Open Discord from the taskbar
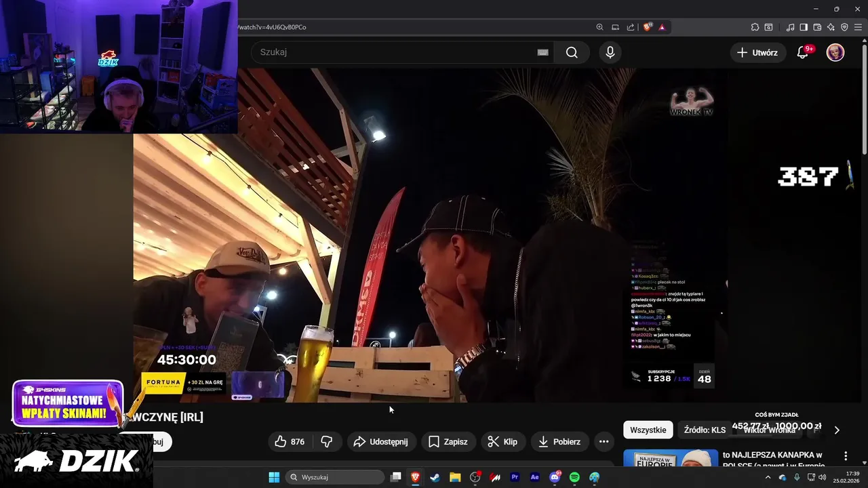The height and width of the screenshot is (488, 868). coord(555,477)
